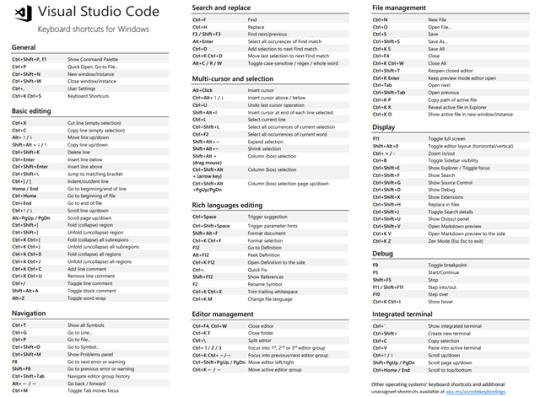Click "Toggle Tab moves focus" entry
The image size is (540, 397).
pos(93,391)
